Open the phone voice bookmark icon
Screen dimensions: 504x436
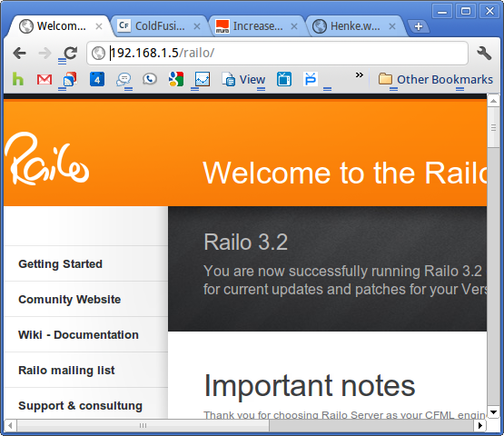click(150, 79)
